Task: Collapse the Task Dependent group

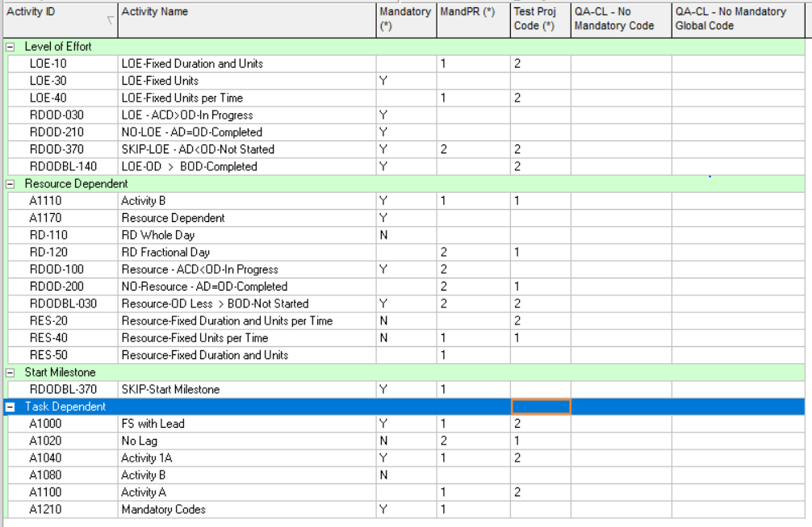Action: pos(10,407)
